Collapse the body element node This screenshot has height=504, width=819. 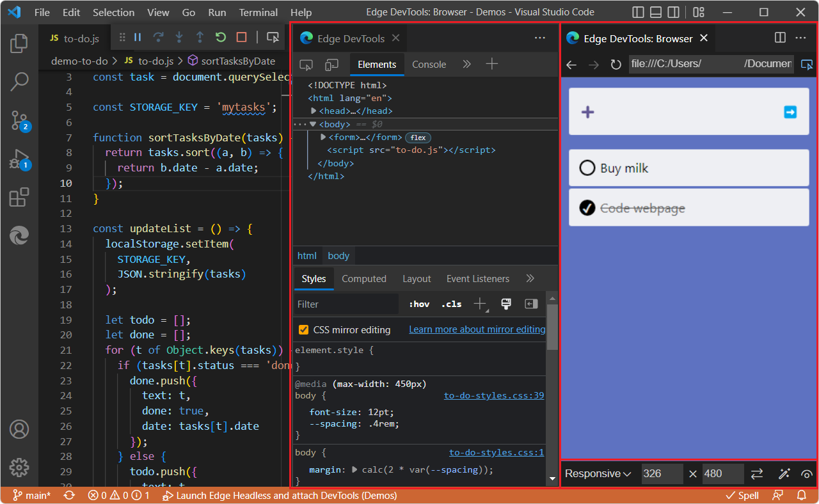(x=313, y=124)
